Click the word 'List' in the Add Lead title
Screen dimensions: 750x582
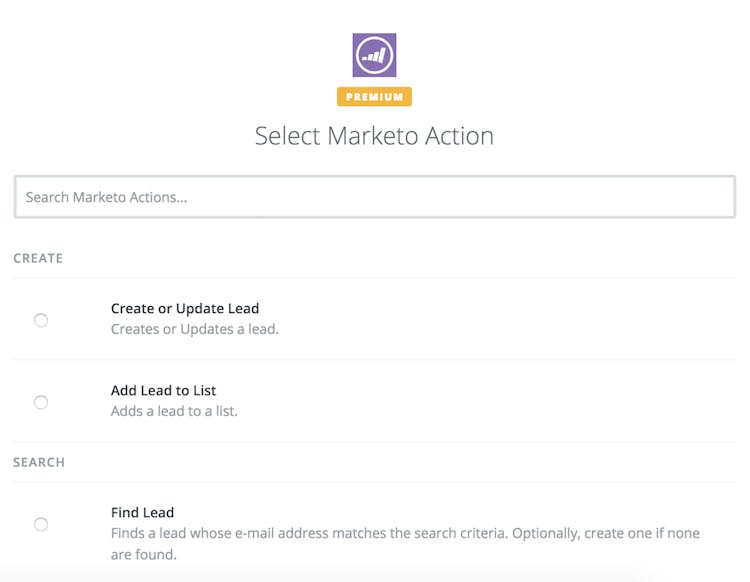click(x=203, y=390)
